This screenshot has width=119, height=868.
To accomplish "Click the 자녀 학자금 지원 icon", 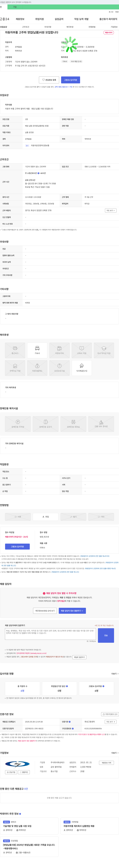I will pos(104,350).
